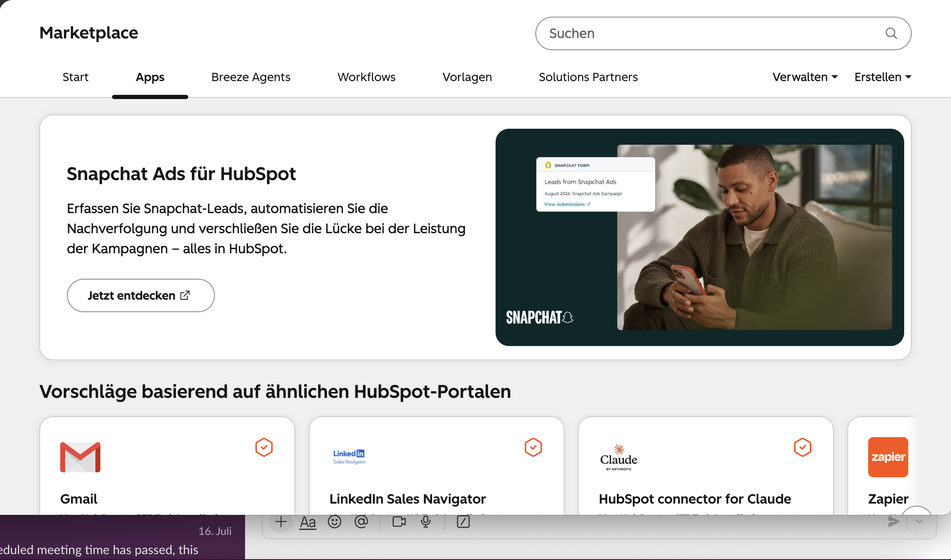Click the plus attach icon in background chat
The image size is (951, 560).
point(281,522)
